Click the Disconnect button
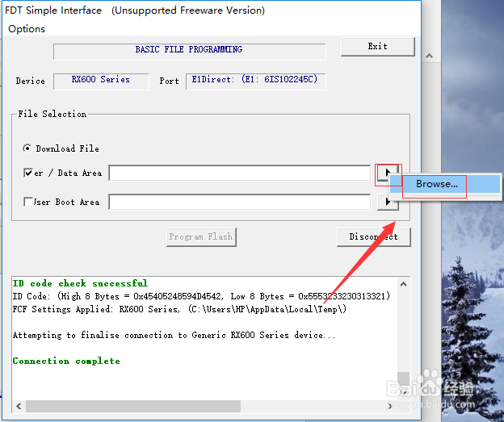The width and height of the screenshot is (504, 422). click(x=373, y=237)
